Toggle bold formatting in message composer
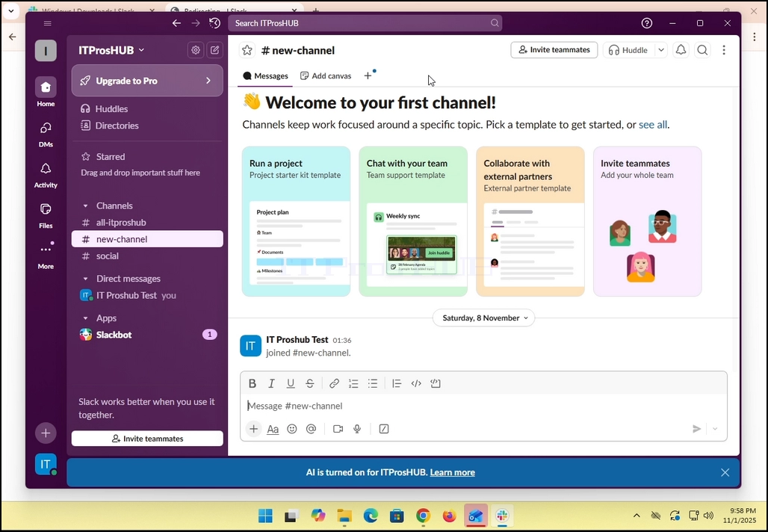 (x=253, y=383)
